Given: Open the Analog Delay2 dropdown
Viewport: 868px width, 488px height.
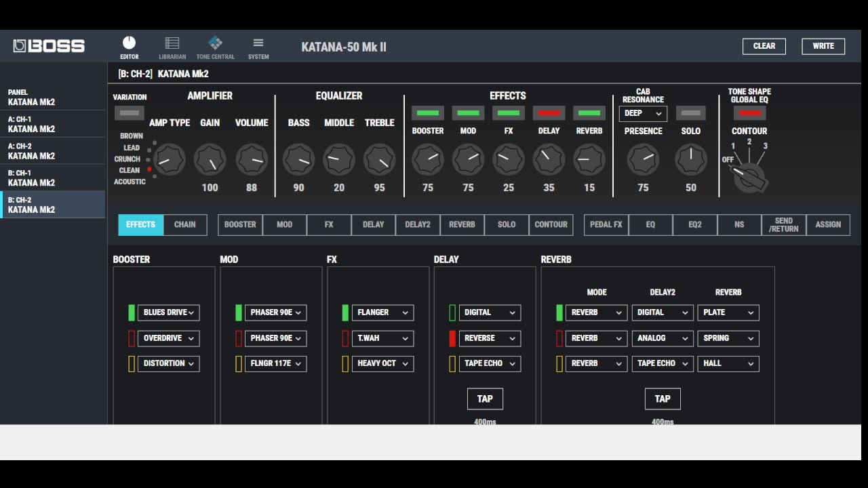Looking at the screenshot, I should coord(663,338).
